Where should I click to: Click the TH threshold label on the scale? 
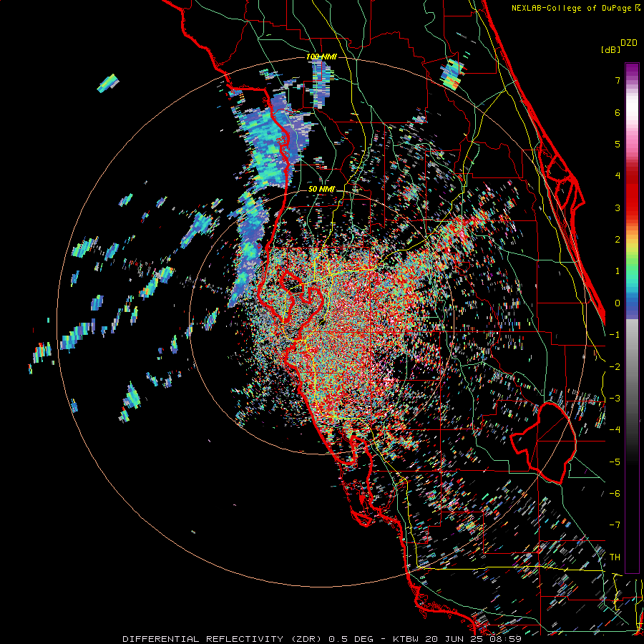tap(615, 557)
